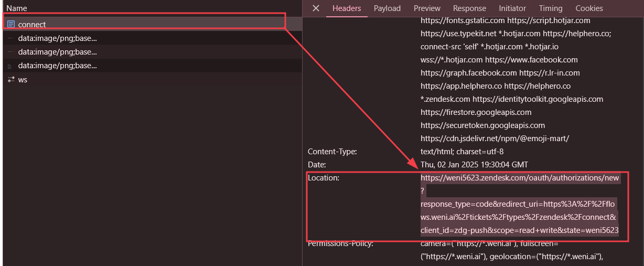644x266 pixels.
Task: Switch to the Headers tab
Action: (x=347, y=8)
